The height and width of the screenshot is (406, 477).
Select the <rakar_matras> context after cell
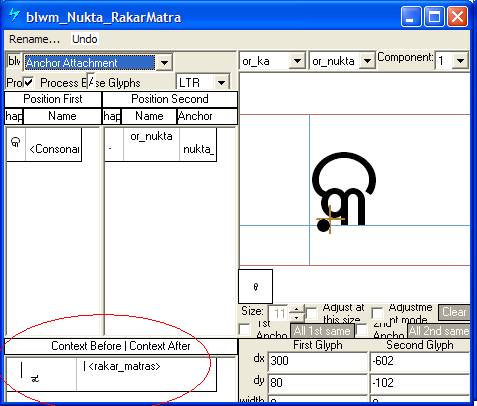[146, 374]
